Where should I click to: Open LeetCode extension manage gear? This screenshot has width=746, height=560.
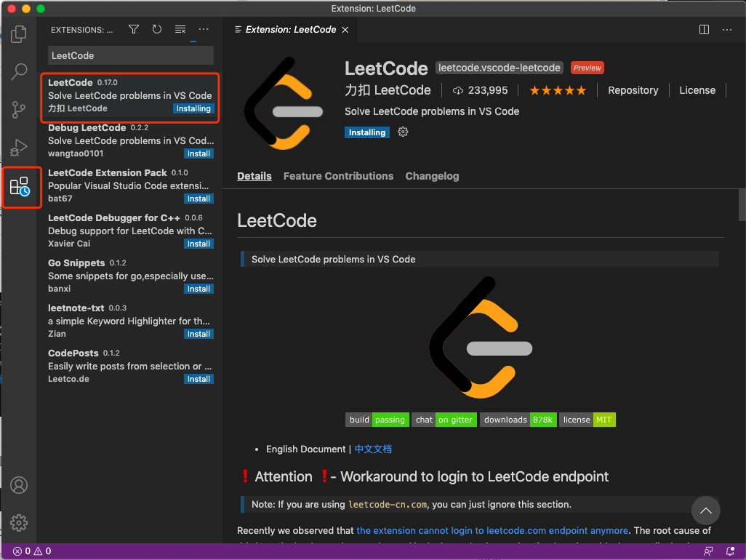tap(403, 132)
